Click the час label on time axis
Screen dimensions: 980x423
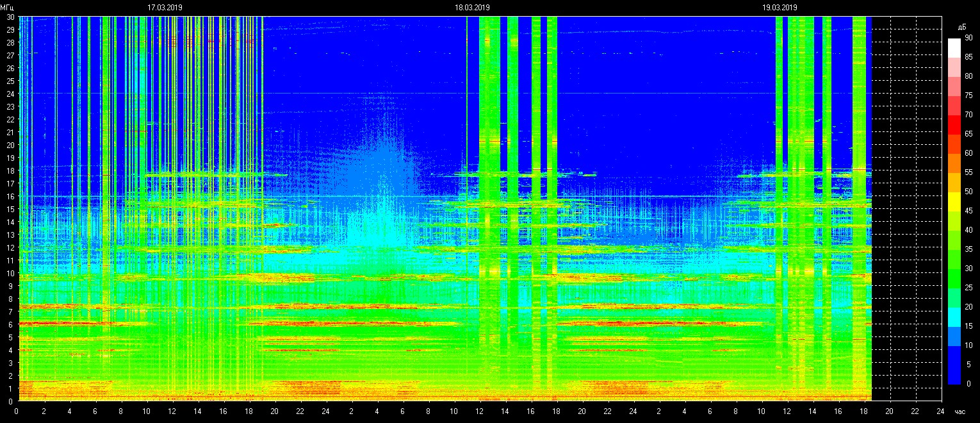tap(960, 411)
